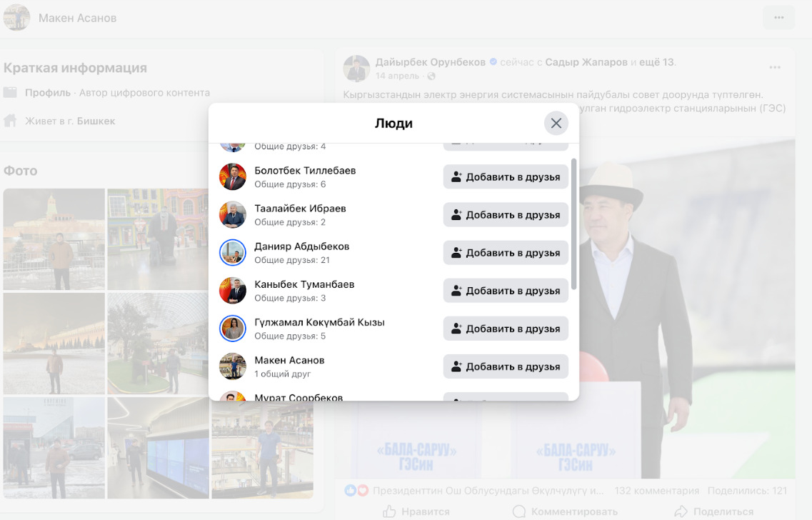
Task: Open profile options three-dot menu at top
Action: [779, 18]
